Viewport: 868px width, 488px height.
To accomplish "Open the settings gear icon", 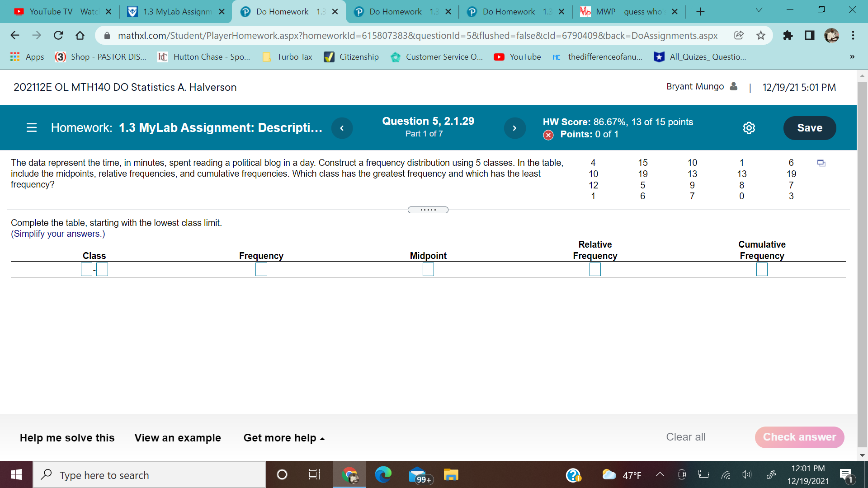I will [x=749, y=128].
